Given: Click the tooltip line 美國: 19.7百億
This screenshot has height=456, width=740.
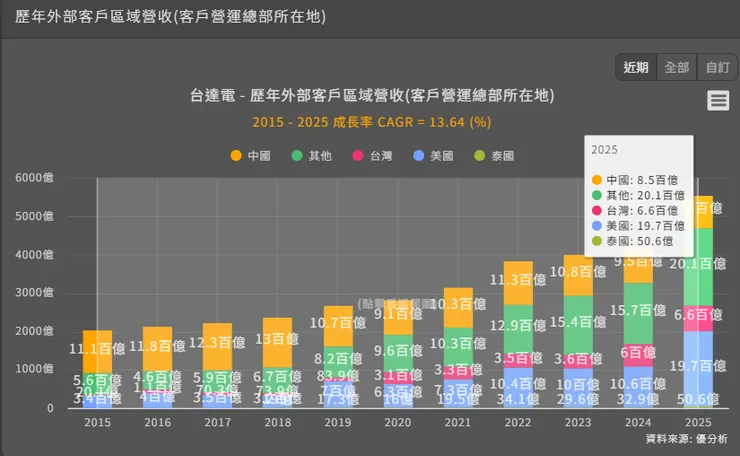Looking at the screenshot, I should [x=638, y=226].
